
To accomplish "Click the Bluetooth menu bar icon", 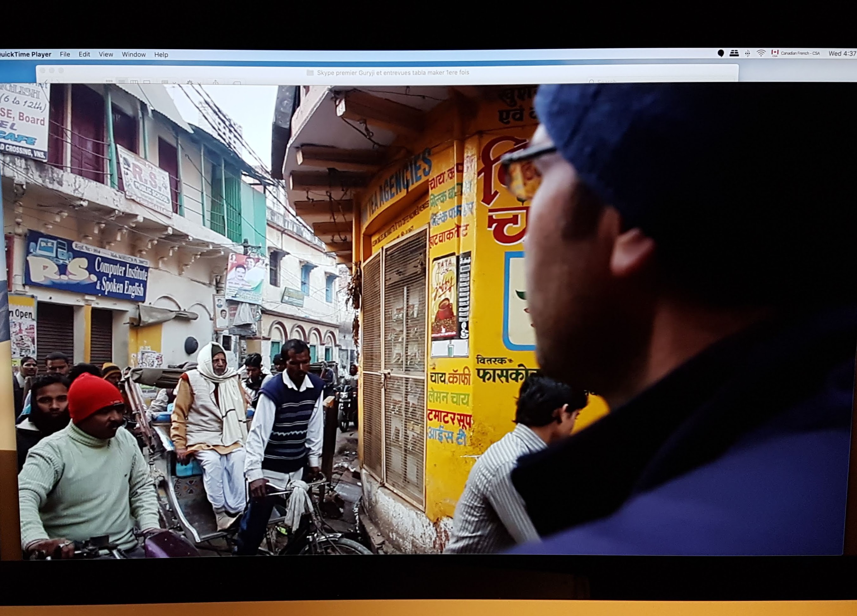I will (x=747, y=53).
